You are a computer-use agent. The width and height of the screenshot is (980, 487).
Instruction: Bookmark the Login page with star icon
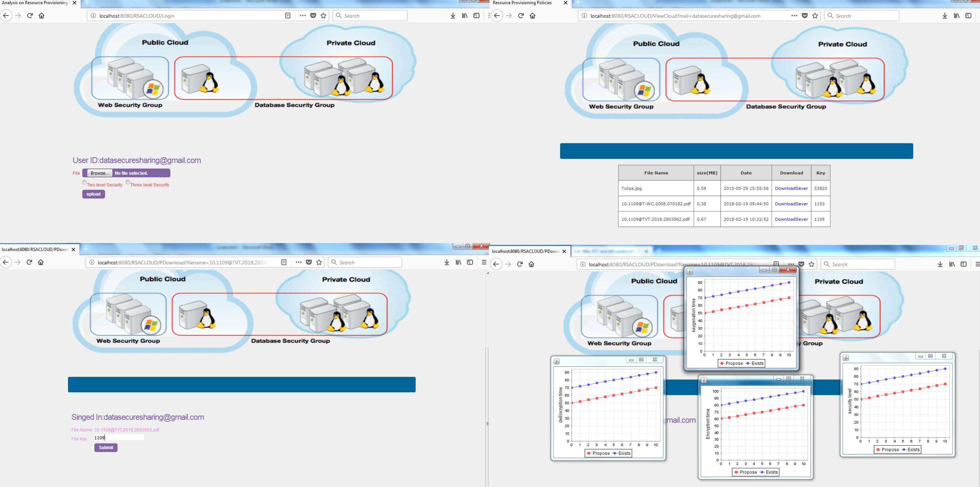point(323,16)
